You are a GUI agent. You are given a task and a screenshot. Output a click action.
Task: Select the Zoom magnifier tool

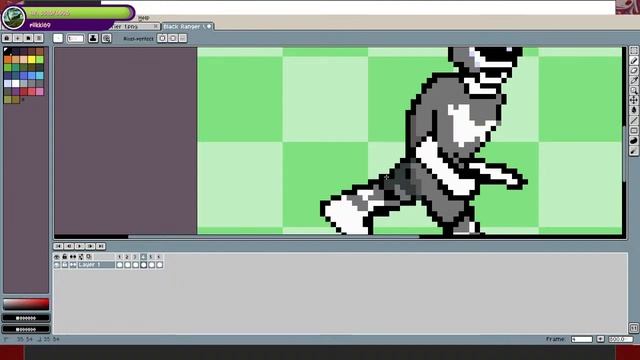coord(633,90)
